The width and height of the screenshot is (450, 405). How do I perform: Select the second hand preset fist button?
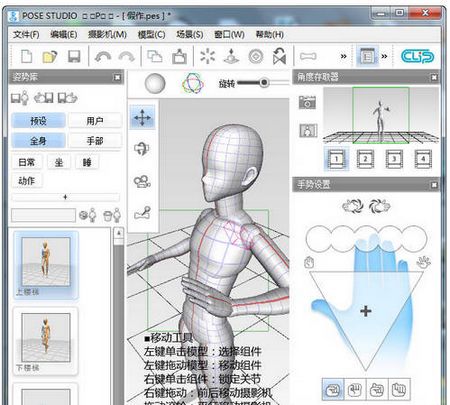(x=355, y=389)
